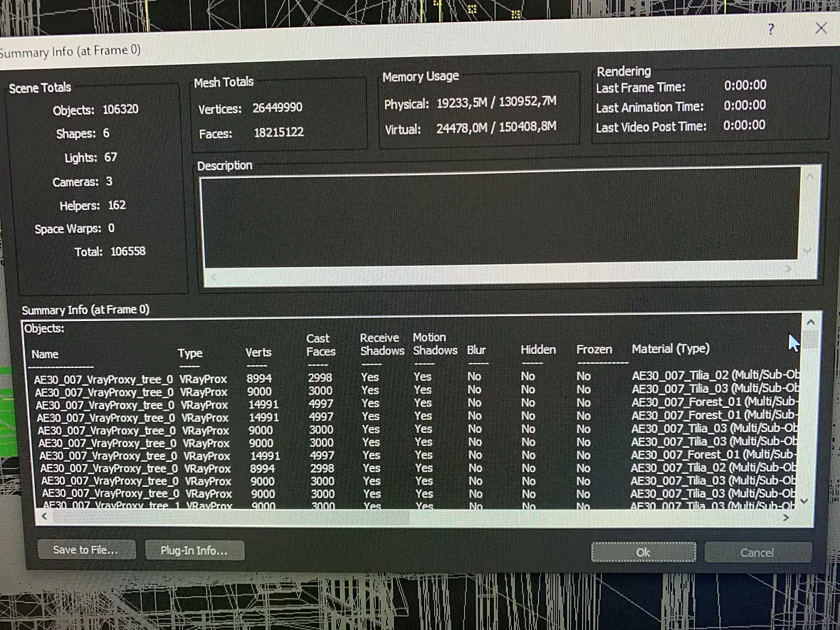This screenshot has width=840, height=630.
Task: Close the Summary Info window
Action: coord(821,28)
